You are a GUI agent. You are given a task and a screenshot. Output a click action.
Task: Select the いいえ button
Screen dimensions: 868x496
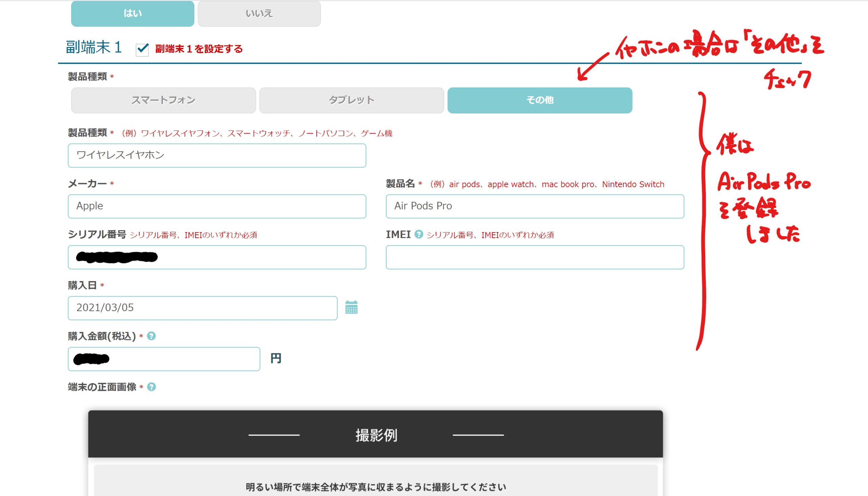tap(259, 14)
